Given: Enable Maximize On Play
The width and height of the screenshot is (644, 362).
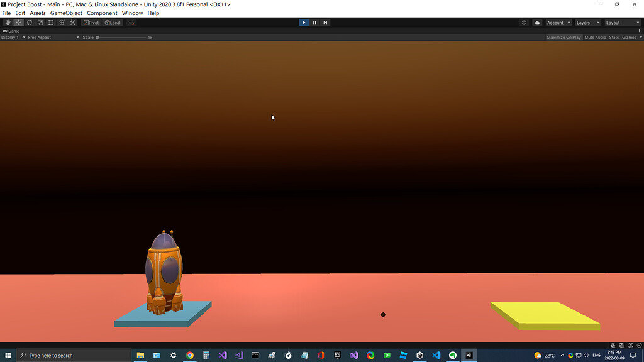Looking at the screenshot, I should pyautogui.click(x=563, y=37).
